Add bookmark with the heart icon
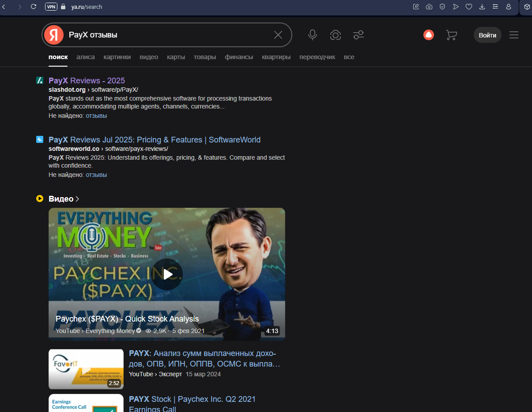 469,7
